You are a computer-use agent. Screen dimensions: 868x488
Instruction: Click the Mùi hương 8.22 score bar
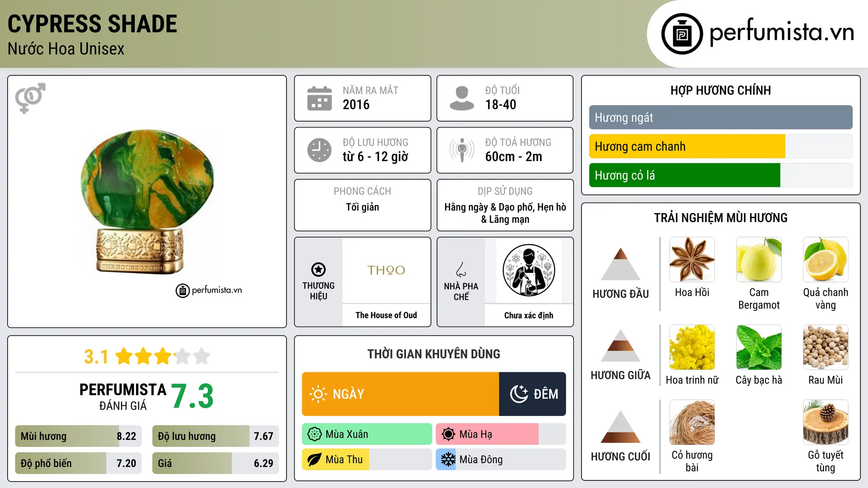coord(78,436)
